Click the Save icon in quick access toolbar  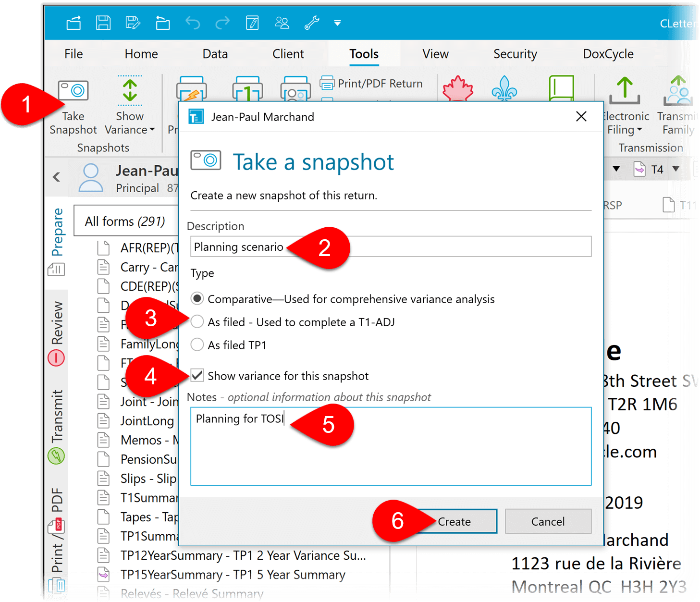(x=103, y=23)
